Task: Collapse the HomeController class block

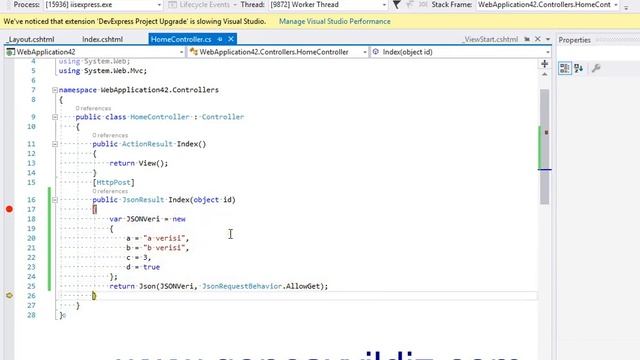Action: (55, 117)
